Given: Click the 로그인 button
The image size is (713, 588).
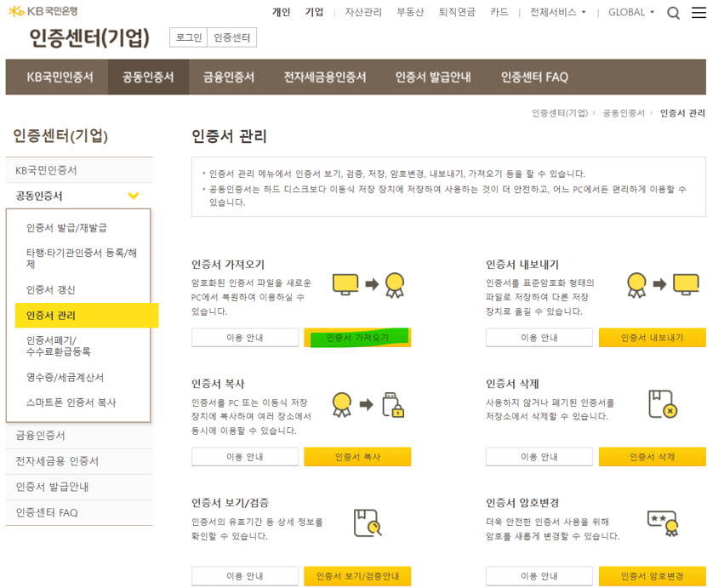Looking at the screenshot, I should (188, 37).
